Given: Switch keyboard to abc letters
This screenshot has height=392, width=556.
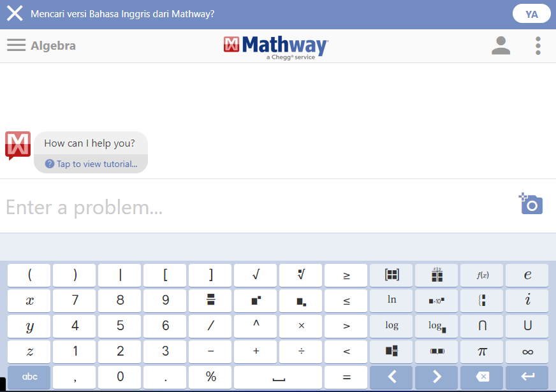Looking at the screenshot, I should coord(29,377).
